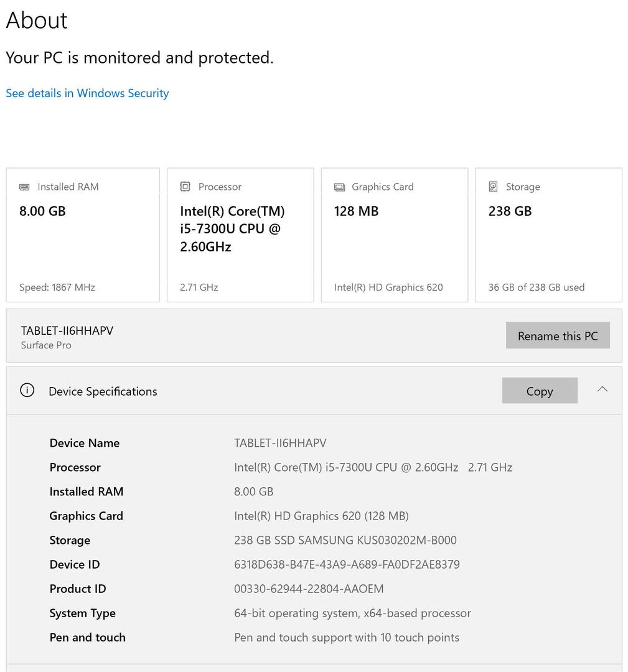Click the Pen and touch support value

pos(346,638)
